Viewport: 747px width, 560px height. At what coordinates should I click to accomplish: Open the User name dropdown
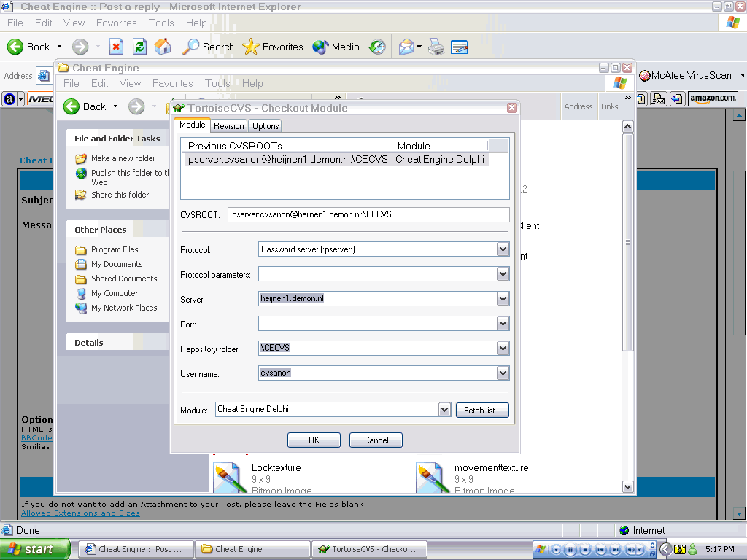tap(503, 373)
